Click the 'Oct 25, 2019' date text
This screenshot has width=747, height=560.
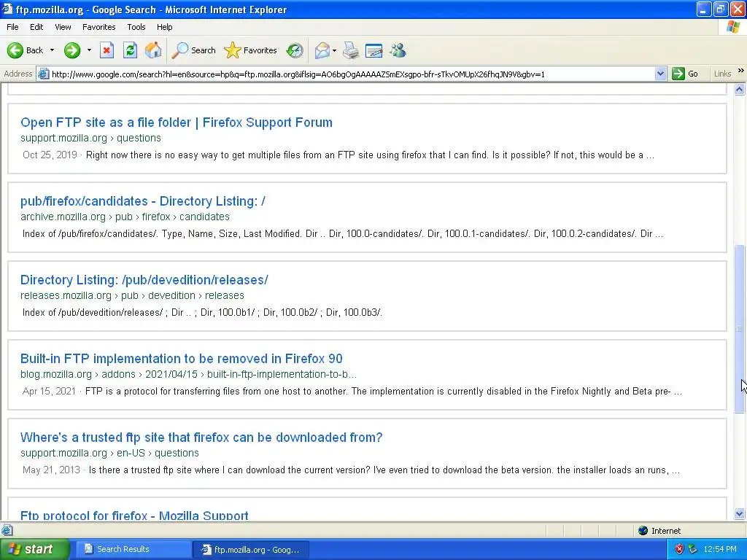pyautogui.click(x=50, y=155)
